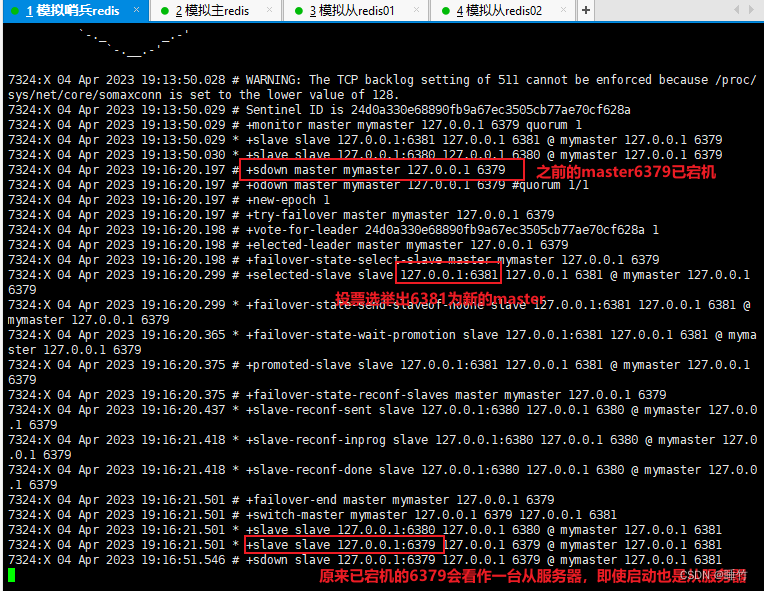Image resolution: width=764 pixels, height=591 pixels.
Task: Click the '+slave-reconf-sent slave' line
Action: pos(382,417)
